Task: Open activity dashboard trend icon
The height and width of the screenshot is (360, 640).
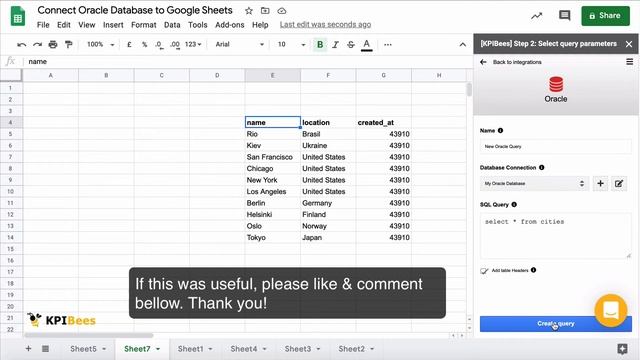Action: 536,16
